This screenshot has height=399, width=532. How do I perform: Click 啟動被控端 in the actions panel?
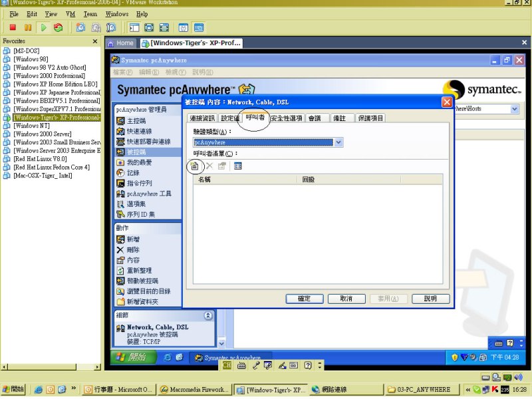[137, 281]
